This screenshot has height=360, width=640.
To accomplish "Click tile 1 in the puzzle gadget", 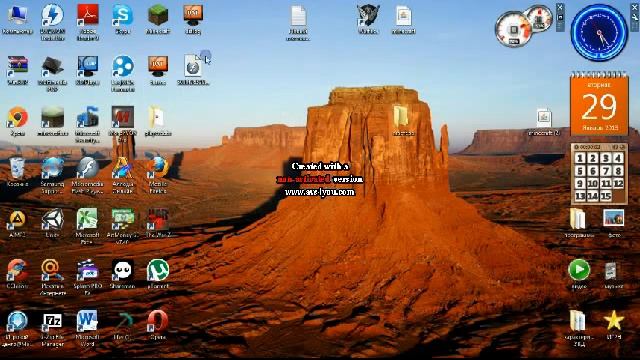I will click(580, 158).
